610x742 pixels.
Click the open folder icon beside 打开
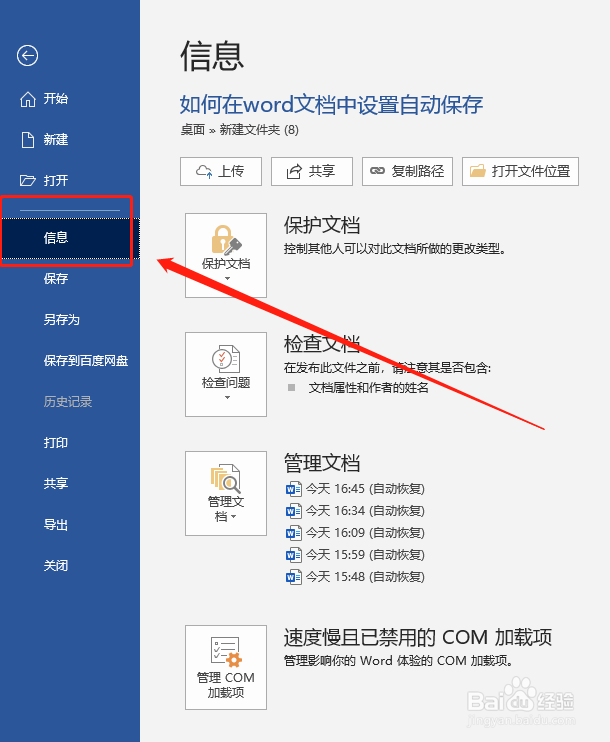(27, 180)
